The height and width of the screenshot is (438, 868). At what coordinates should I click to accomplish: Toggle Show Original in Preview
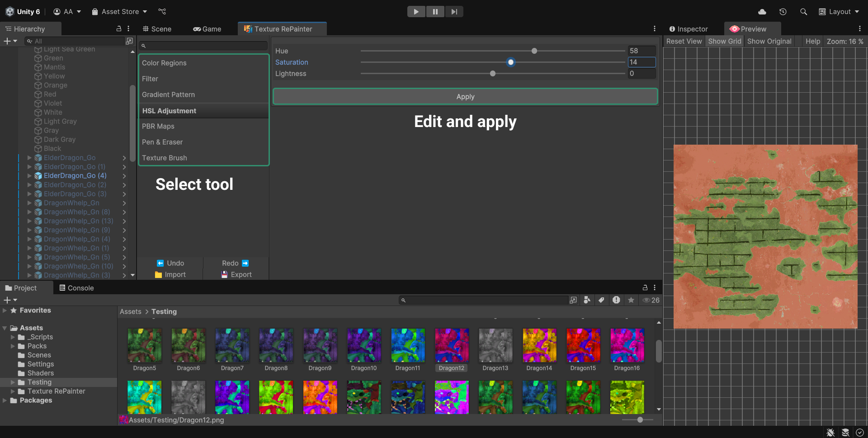769,41
